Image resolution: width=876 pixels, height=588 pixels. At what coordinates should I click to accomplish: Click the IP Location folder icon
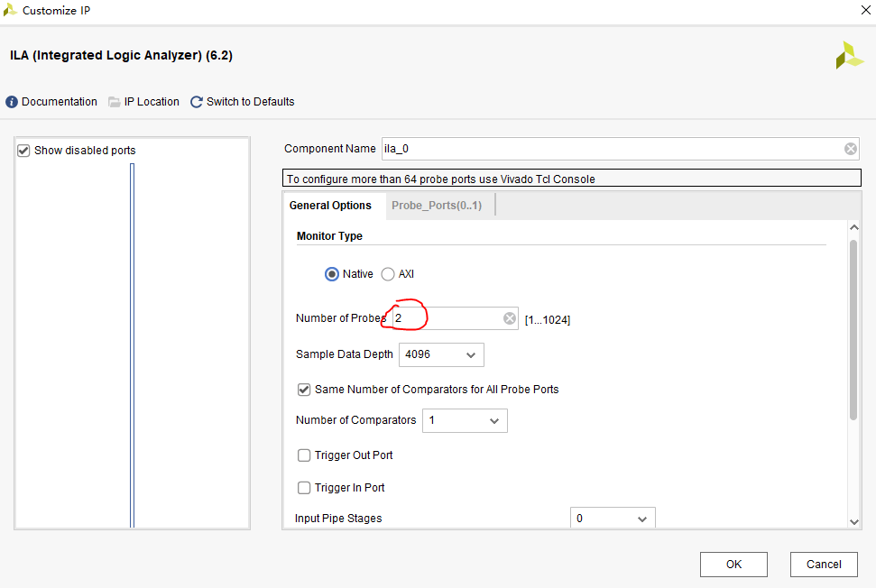coord(115,102)
